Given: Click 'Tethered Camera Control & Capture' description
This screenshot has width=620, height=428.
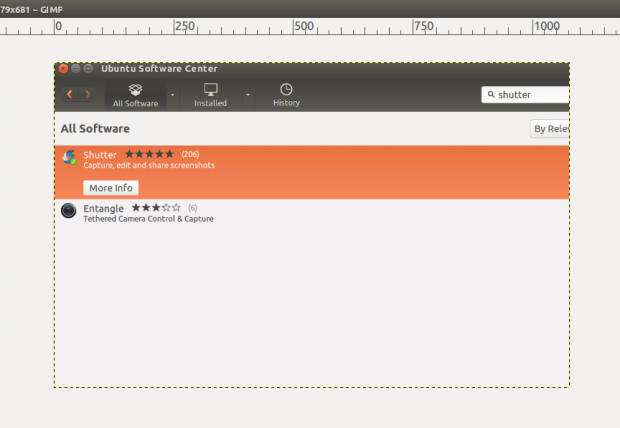Looking at the screenshot, I should [148, 219].
